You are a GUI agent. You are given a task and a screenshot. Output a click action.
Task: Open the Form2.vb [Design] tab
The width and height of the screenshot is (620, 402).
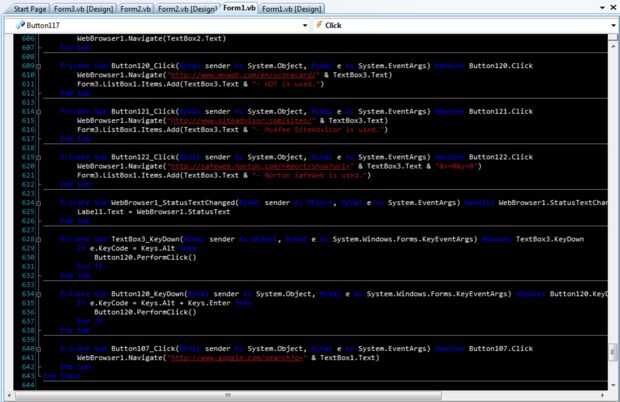click(x=187, y=9)
